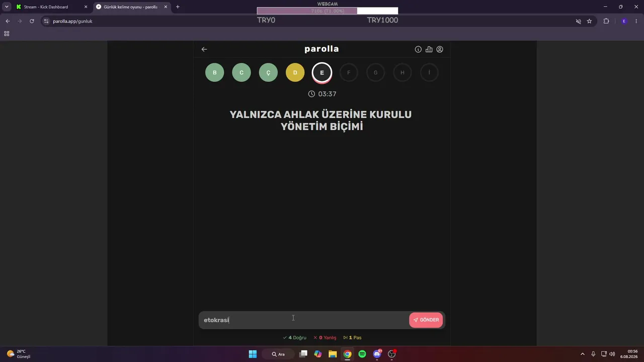Open a new browser tab
This screenshot has width=644, height=362.
pos(178,7)
